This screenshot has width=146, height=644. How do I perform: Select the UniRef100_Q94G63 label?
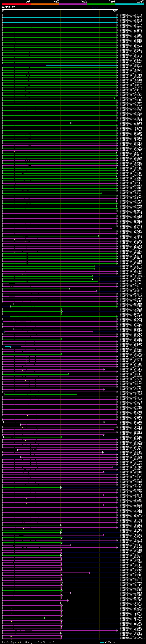pyautogui.click(x=131, y=60)
